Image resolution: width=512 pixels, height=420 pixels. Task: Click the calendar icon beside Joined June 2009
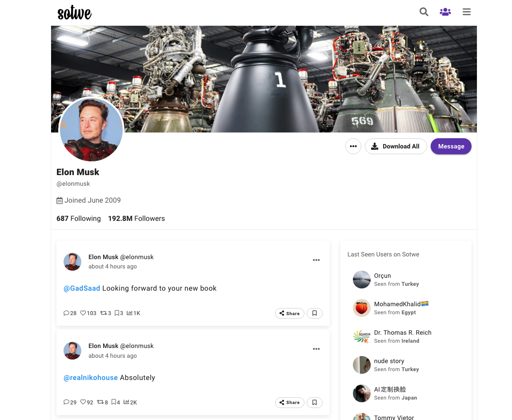pyautogui.click(x=60, y=200)
